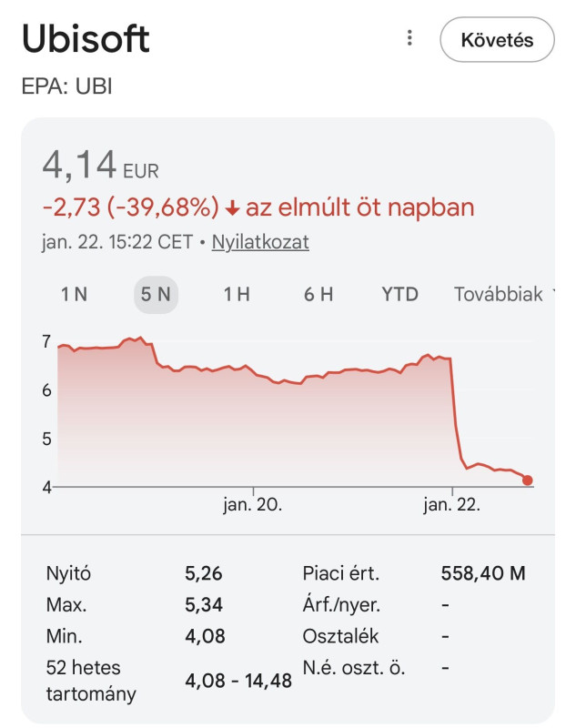Click the red endpoint dot on chart
This screenshot has height=728, width=576.
point(528,480)
